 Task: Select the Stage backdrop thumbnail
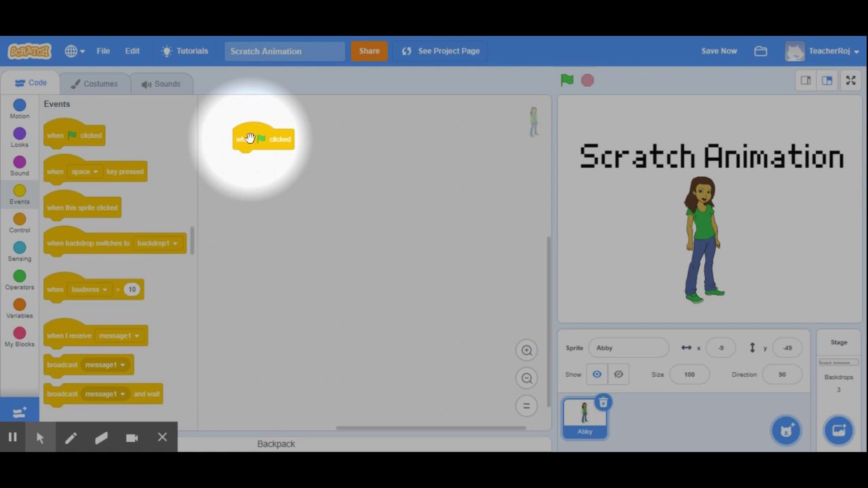point(839,363)
